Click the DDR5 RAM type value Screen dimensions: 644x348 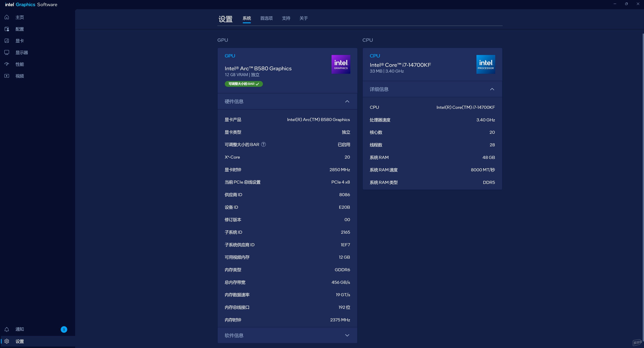489,182
